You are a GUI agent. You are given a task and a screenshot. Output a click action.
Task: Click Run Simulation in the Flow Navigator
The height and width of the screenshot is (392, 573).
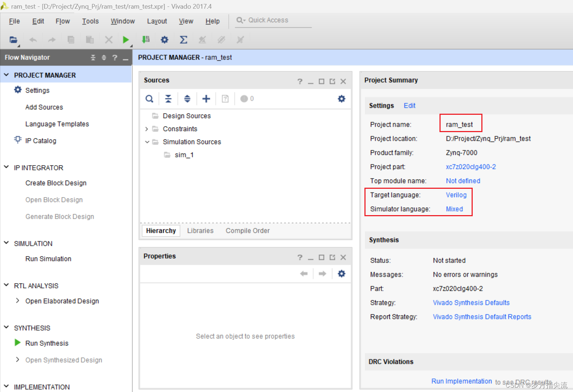click(48, 259)
